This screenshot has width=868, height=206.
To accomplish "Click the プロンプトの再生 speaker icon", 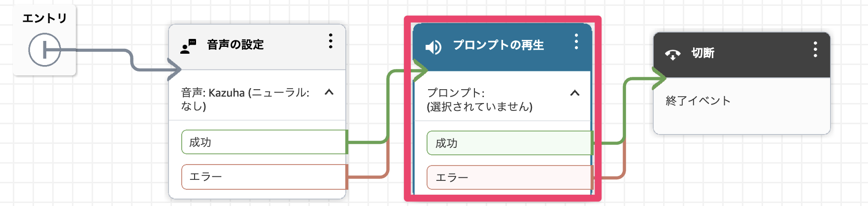I will pos(433,47).
